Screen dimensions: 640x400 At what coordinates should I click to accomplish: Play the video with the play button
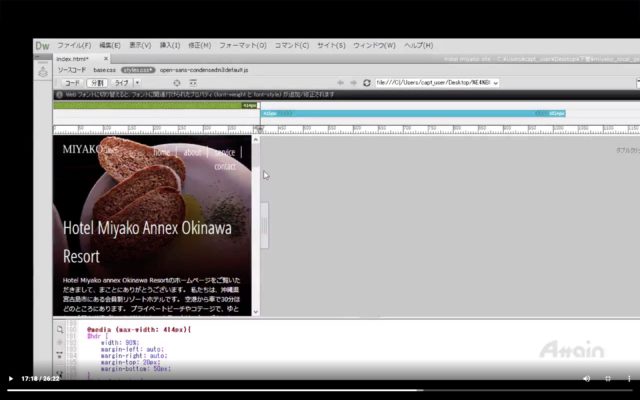tap(11, 379)
